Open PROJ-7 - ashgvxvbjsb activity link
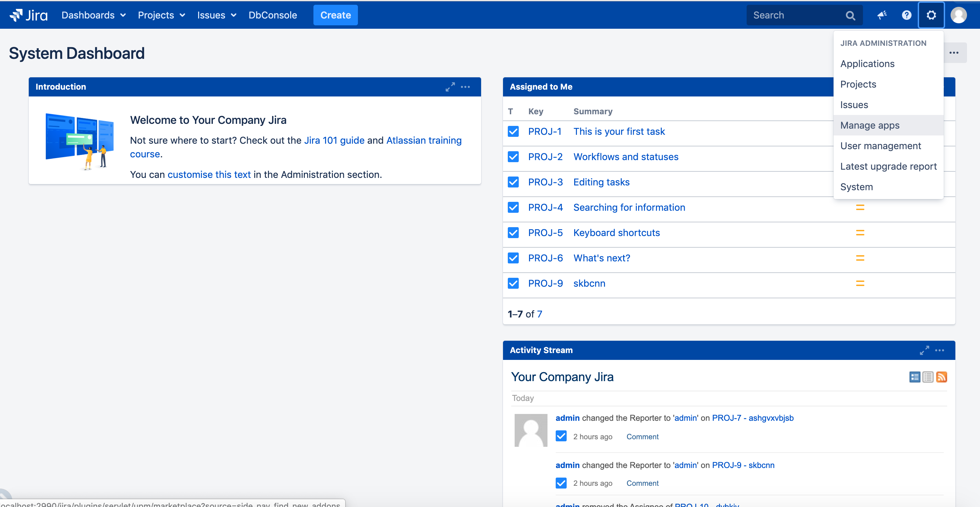 pyautogui.click(x=752, y=418)
